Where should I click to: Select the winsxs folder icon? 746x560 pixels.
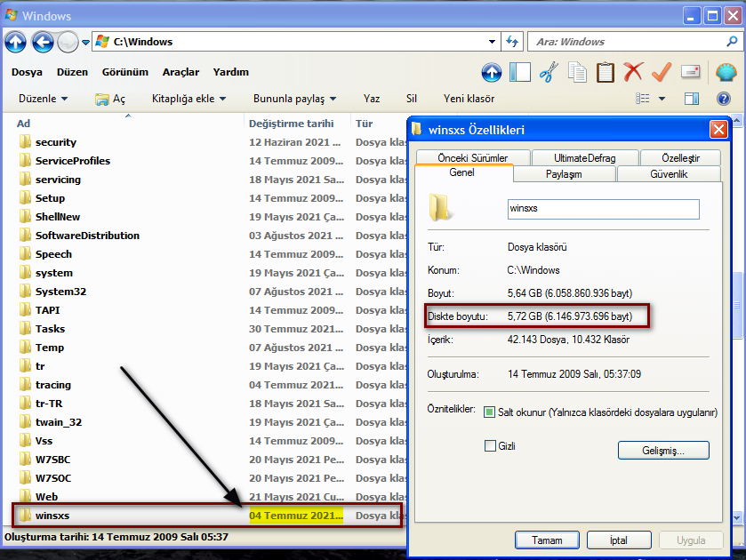pyautogui.click(x=25, y=516)
